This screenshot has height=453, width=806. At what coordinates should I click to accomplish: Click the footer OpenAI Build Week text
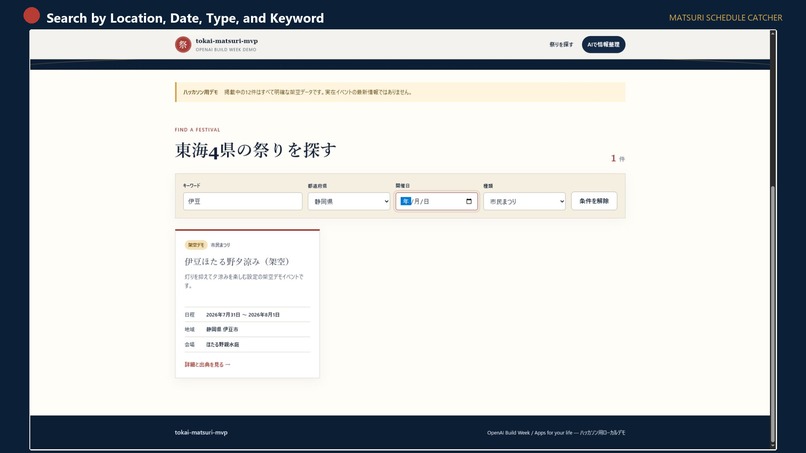[556, 433]
